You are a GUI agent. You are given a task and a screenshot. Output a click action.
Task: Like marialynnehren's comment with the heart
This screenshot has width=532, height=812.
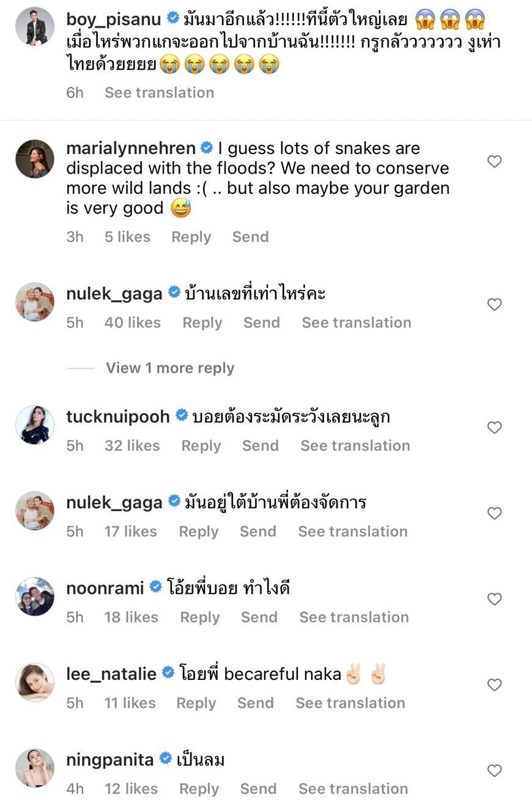tap(494, 161)
